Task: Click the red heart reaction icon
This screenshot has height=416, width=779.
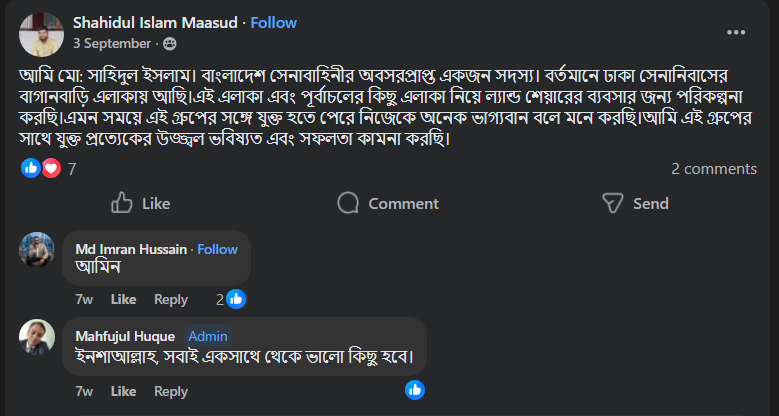Action: coord(51,169)
